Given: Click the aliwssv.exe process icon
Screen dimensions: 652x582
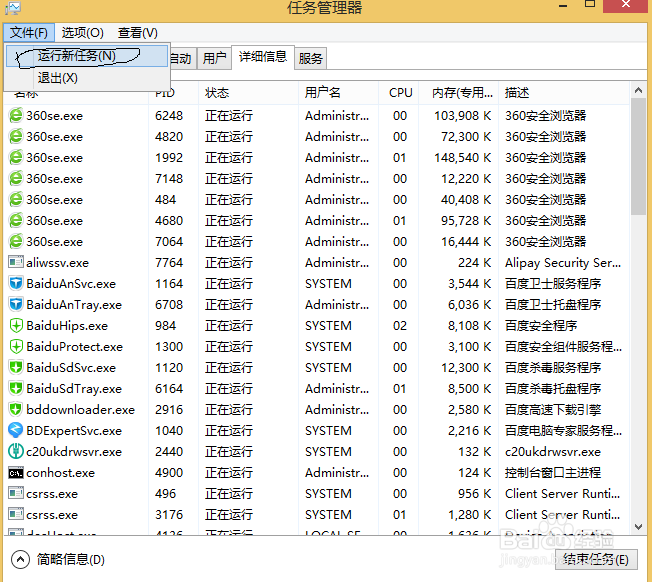Looking at the screenshot, I should [16, 262].
